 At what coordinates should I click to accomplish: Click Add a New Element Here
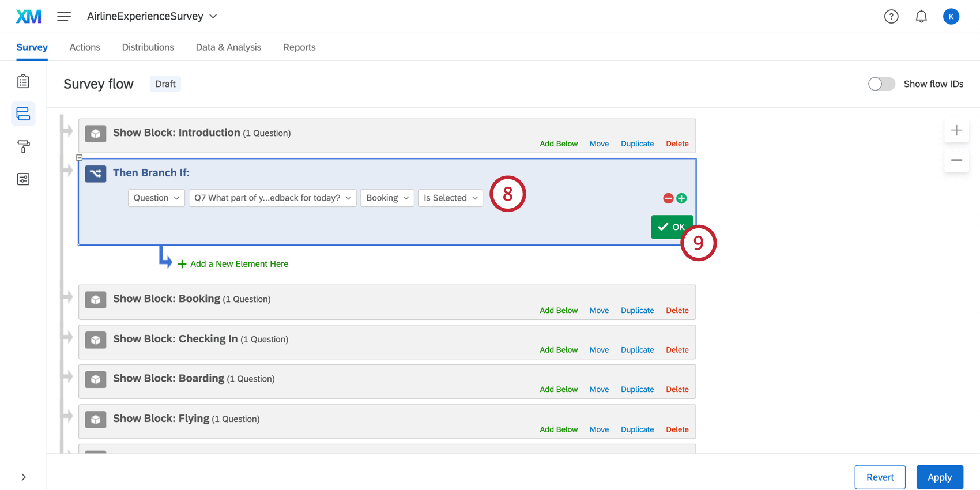click(233, 264)
